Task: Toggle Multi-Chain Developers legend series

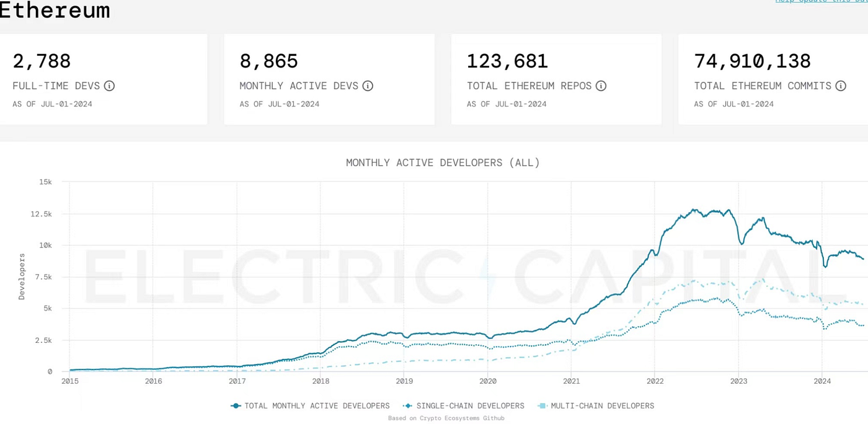Action: (595, 406)
